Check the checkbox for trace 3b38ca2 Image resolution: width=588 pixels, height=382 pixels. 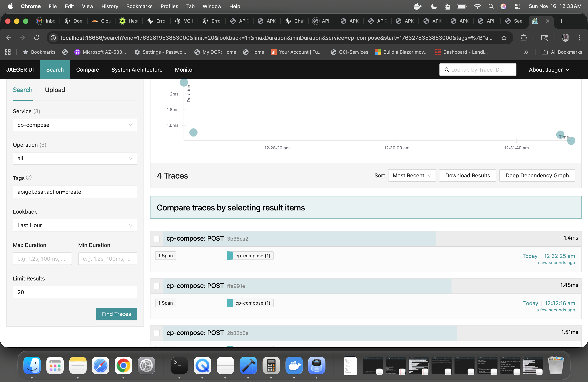click(157, 239)
